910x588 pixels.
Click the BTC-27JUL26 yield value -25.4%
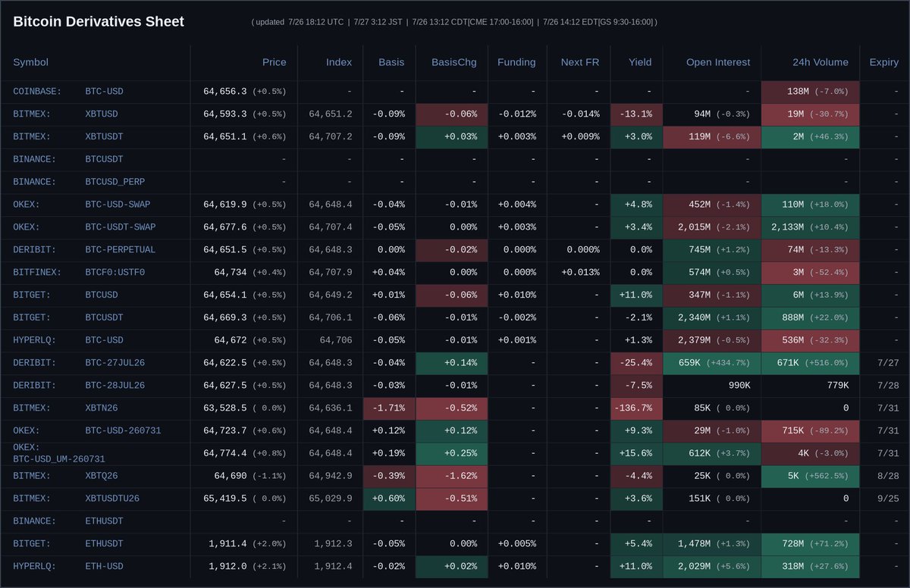(x=635, y=363)
